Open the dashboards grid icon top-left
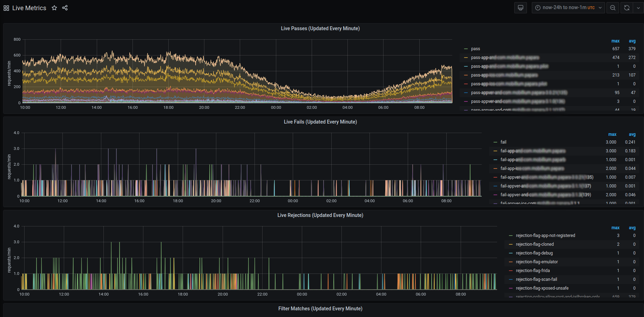 pos(6,8)
